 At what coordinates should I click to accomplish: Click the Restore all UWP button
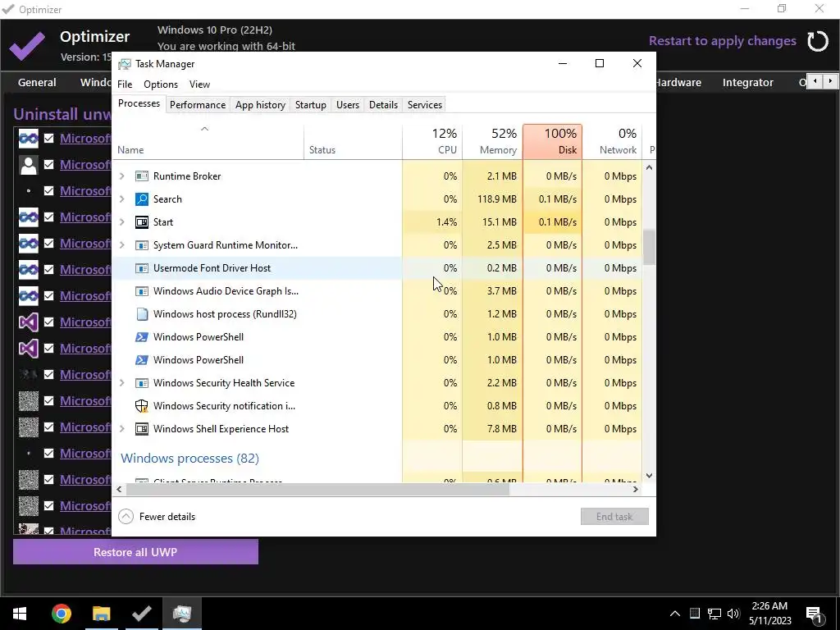click(135, 552)
